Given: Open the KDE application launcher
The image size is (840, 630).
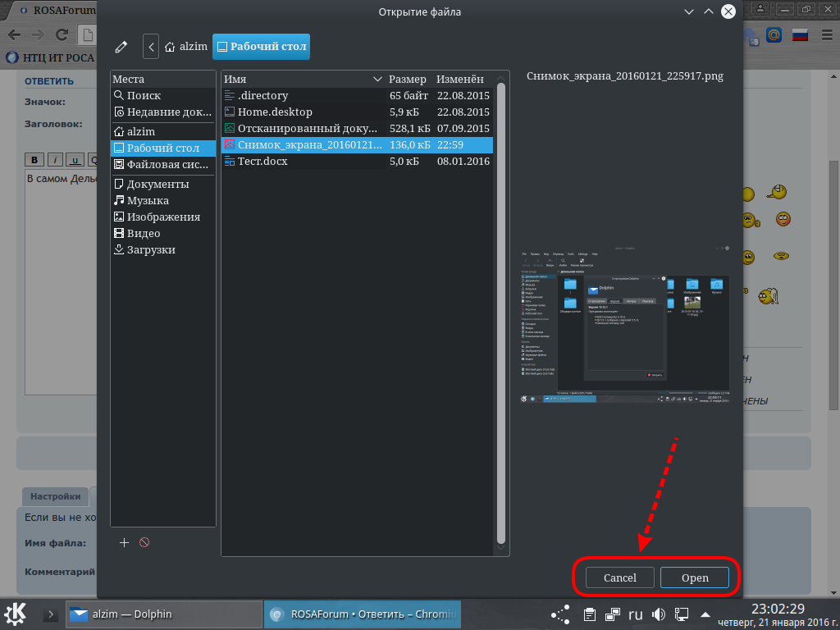Looking at the screenshot, I should point(16,614).
